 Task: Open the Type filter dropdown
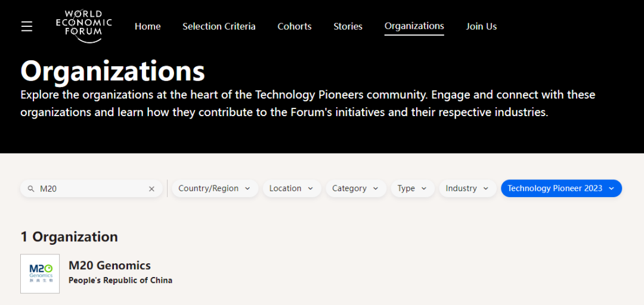(x=413, y=188)
